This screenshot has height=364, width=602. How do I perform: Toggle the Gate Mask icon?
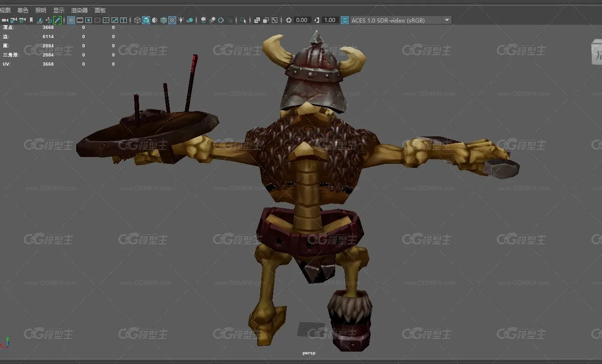point(97,20)
